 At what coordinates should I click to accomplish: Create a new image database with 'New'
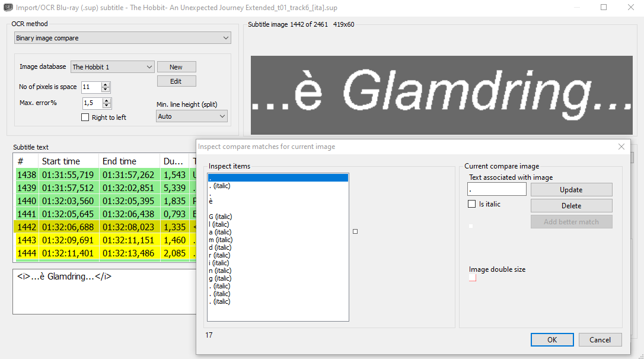176,66
